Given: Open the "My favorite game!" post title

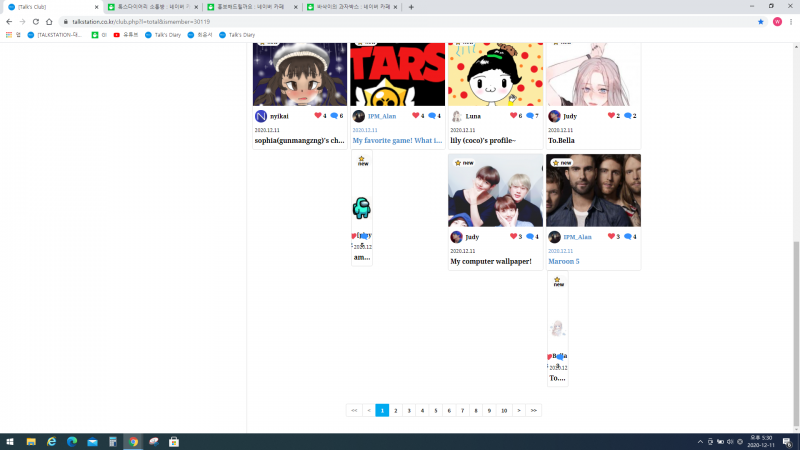Looking at the screenshot, I should tap(396, 141).
